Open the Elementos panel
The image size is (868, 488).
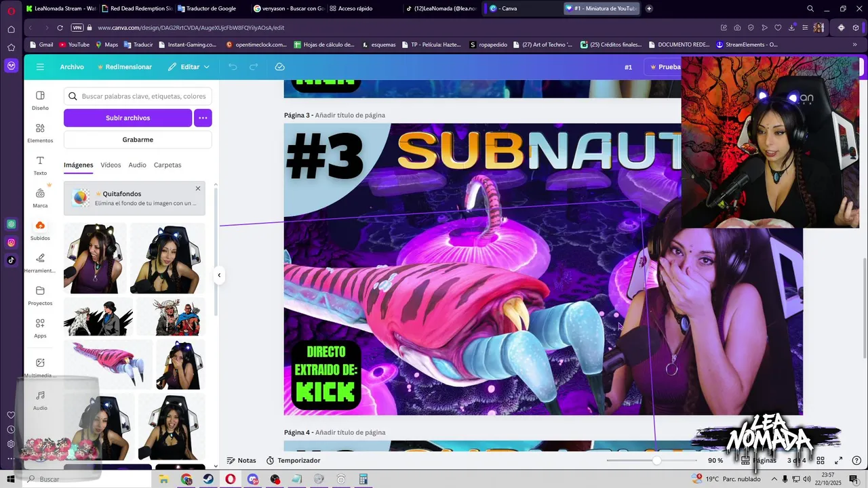pos(40,133)
